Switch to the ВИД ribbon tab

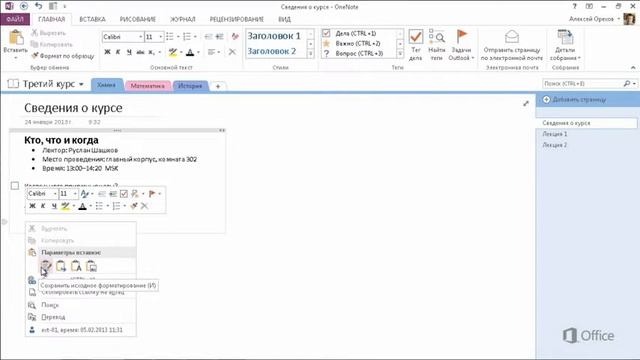tap(284, 19)
